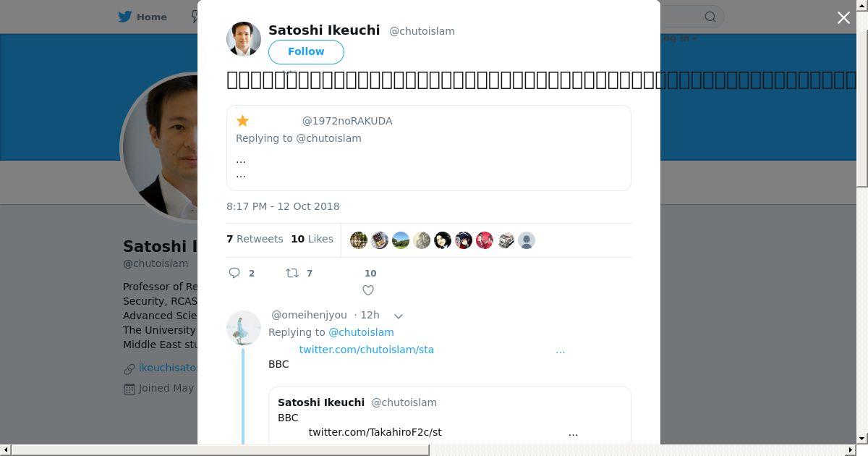Viewport: 868px width, 456px height.
Task: Open the @chutoislam mention in reply
Action: [361, 332]
